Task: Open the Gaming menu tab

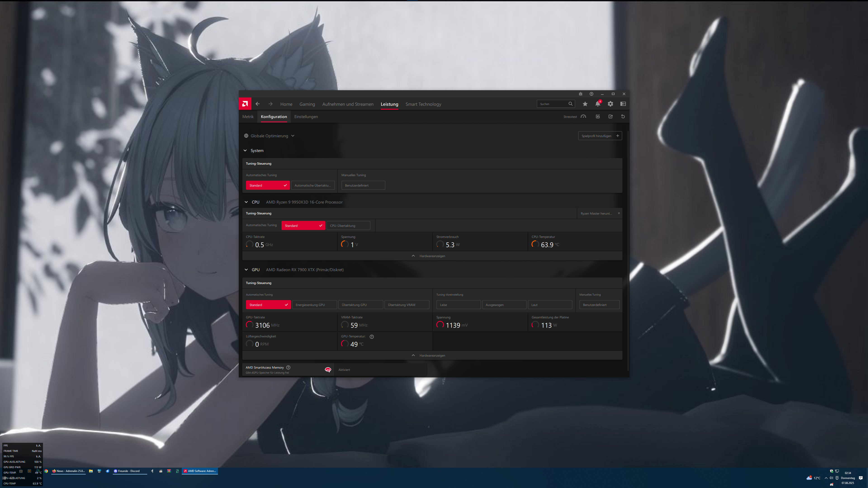Action: coord(307,104)
